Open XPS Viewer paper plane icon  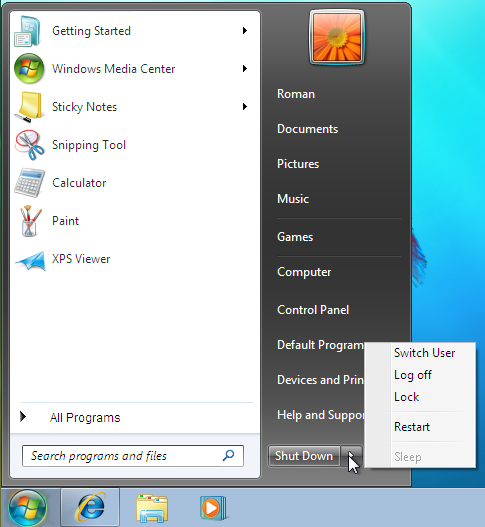30,260
